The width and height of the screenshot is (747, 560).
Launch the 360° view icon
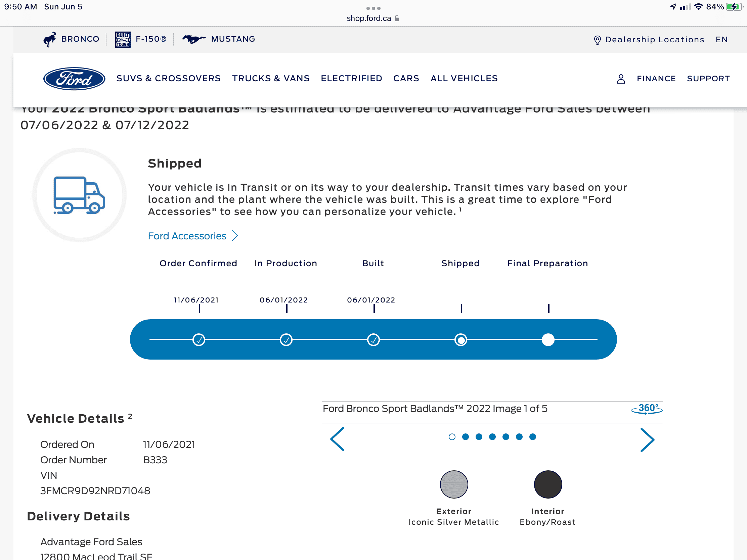pos(646,409)
